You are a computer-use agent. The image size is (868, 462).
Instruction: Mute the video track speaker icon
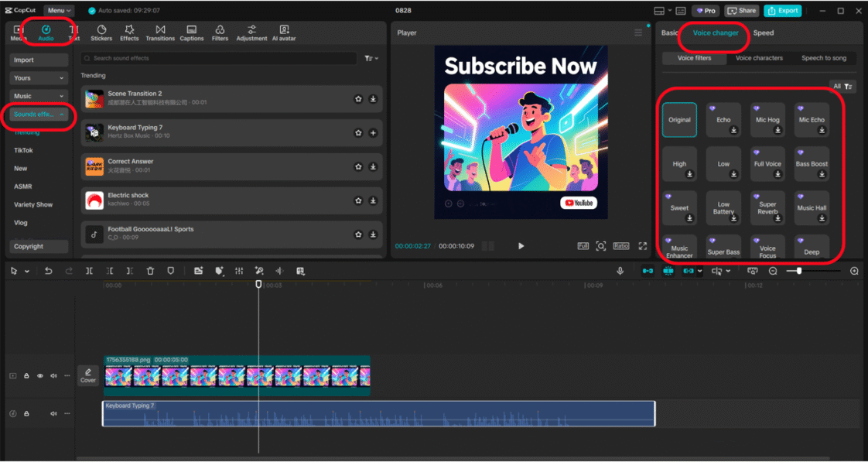(53, 375)
